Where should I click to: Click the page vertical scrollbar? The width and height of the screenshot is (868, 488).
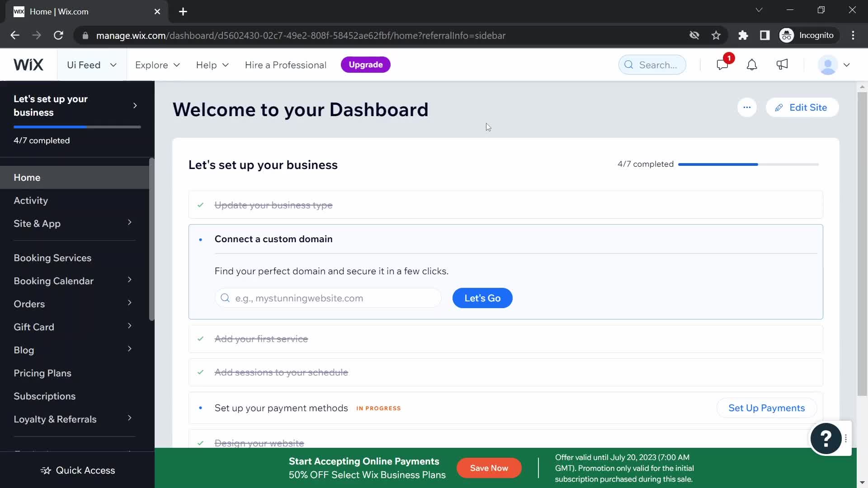(862, 244)
